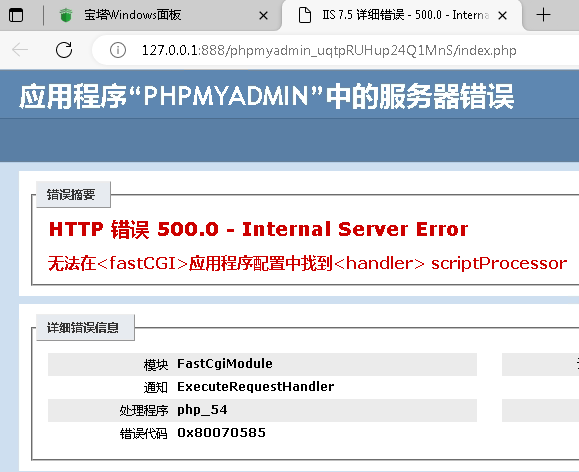
Task: Select the IIS 7.5 详细错误 tab
Action: click(402, 16)
